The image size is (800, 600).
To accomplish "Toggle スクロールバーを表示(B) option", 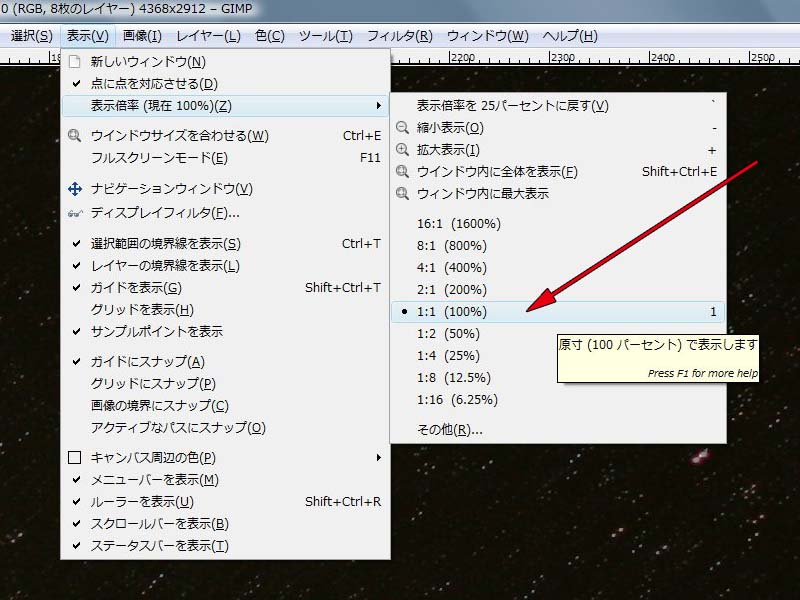I will pos(226,524).
